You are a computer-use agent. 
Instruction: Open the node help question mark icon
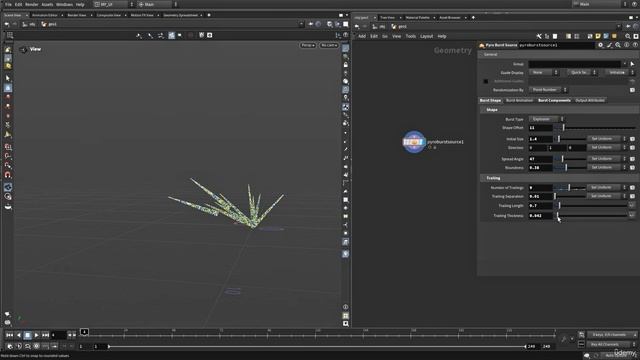point(635,45)
